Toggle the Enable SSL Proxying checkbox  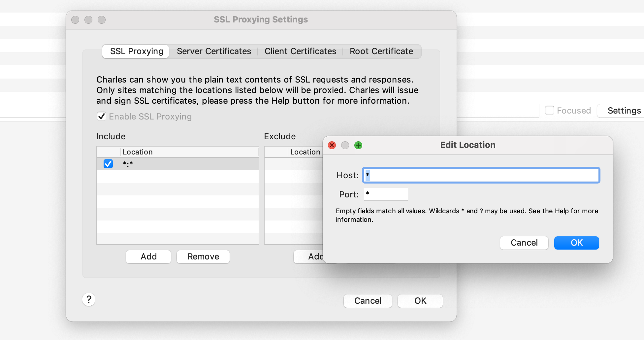(x=102, y=117)
